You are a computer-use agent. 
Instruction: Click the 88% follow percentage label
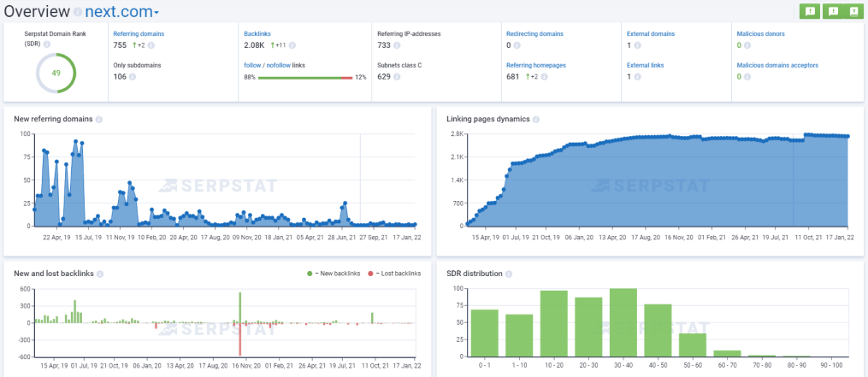(250, 78)
